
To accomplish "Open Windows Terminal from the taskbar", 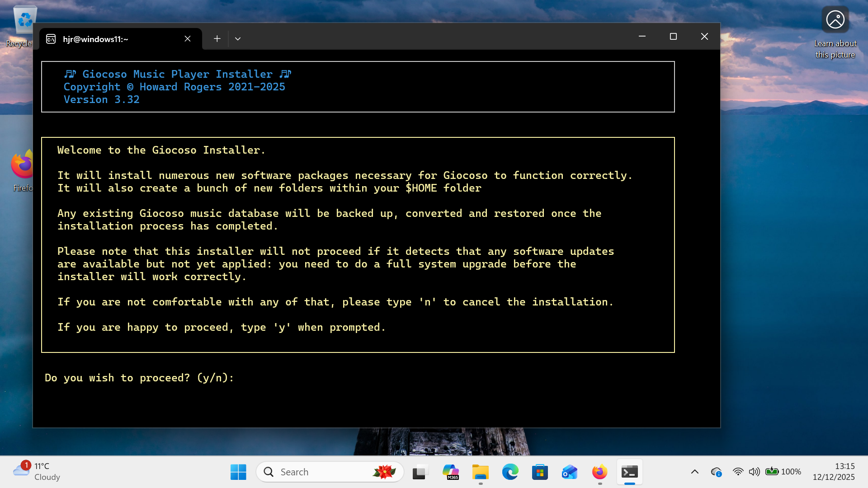I will (630, 472).
